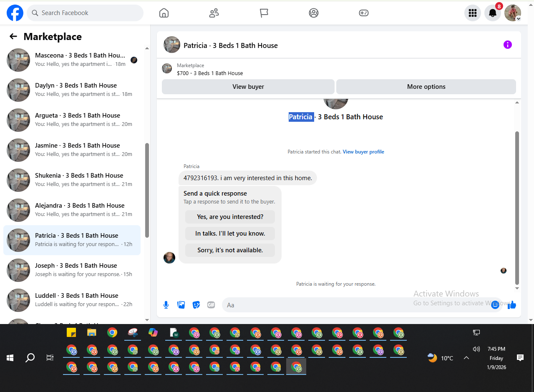Open Jasmine's conversation
The width and height of the screenshot is (534, 392).
click(72, 150)
